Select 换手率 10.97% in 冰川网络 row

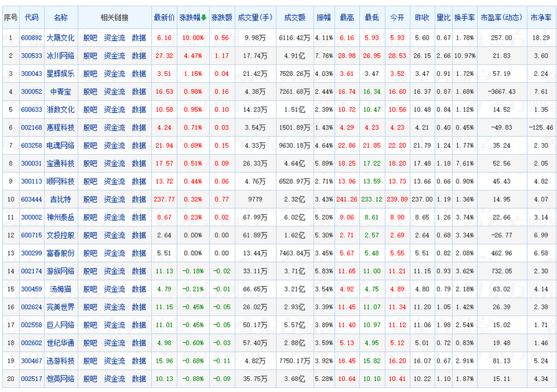(465, 55)
